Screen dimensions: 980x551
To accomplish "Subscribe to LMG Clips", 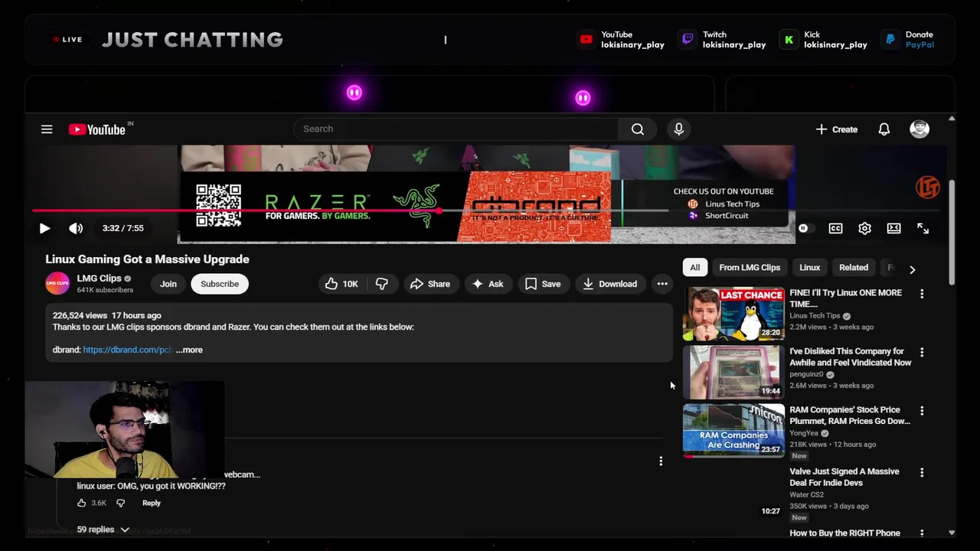I will click(220, 284).
